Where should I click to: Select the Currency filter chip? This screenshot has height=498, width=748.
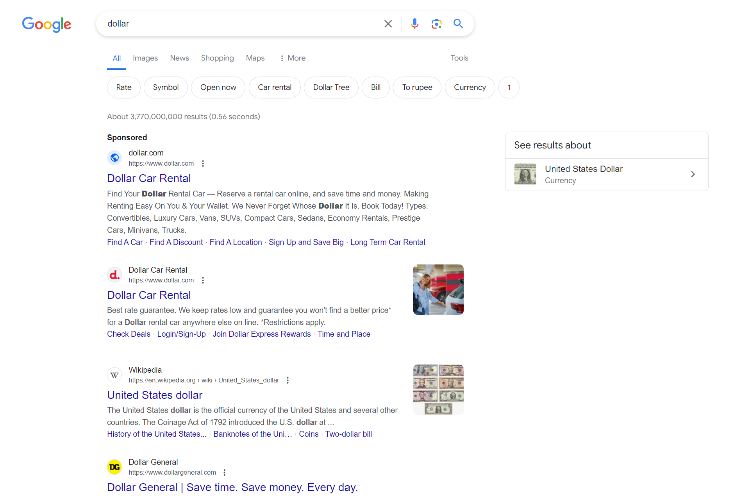[470, 87]
